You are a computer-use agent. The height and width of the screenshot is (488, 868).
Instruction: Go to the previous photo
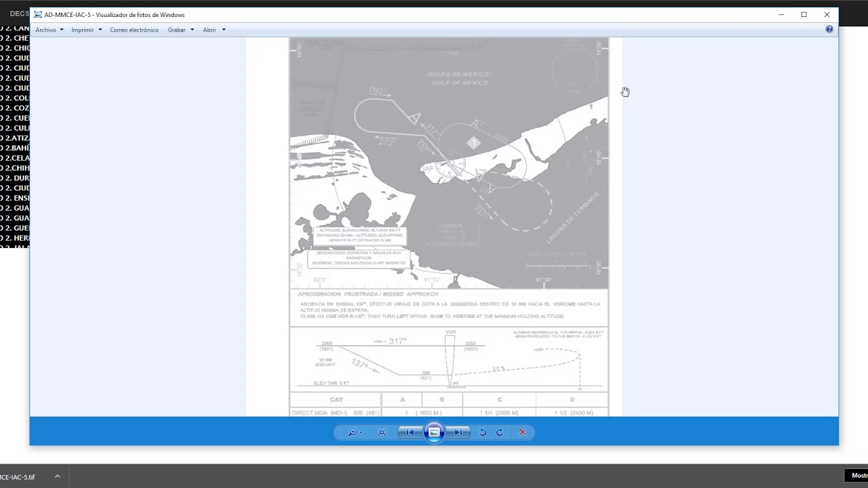point(410,432)
